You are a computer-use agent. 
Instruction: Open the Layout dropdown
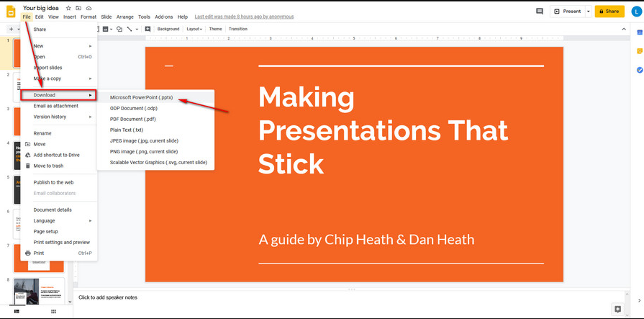(x=194, y=29)
